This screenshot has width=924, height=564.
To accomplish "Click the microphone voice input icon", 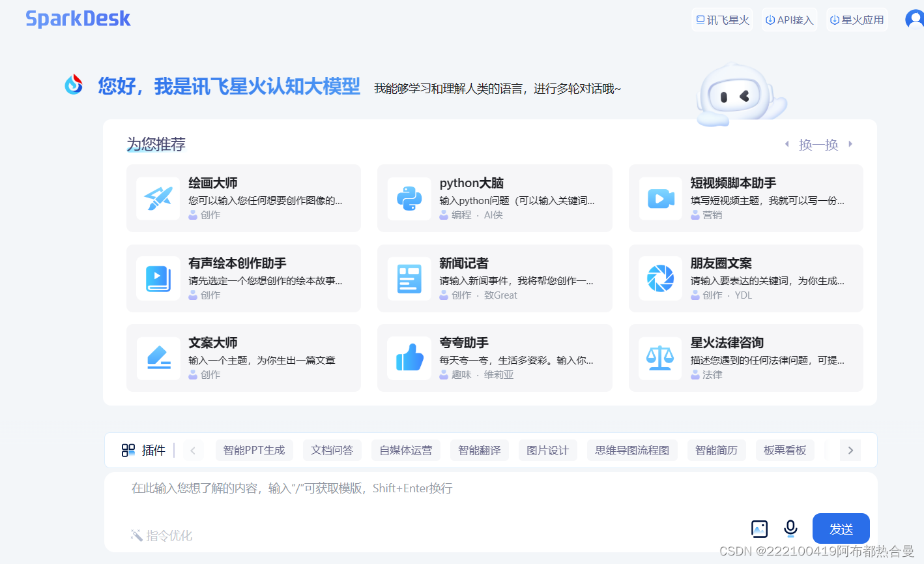I will (x=790, y=528).
